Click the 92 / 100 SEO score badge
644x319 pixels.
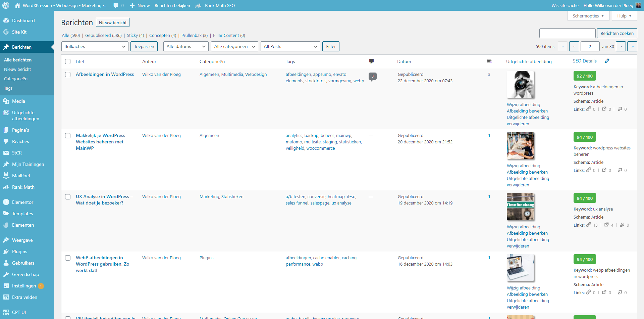[x=585, y=76]
